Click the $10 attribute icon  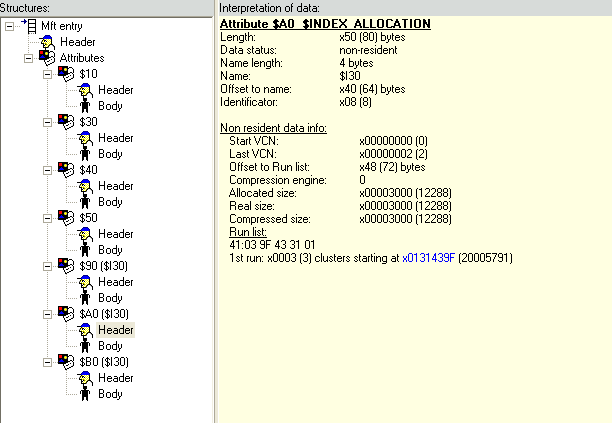(66, 74)
